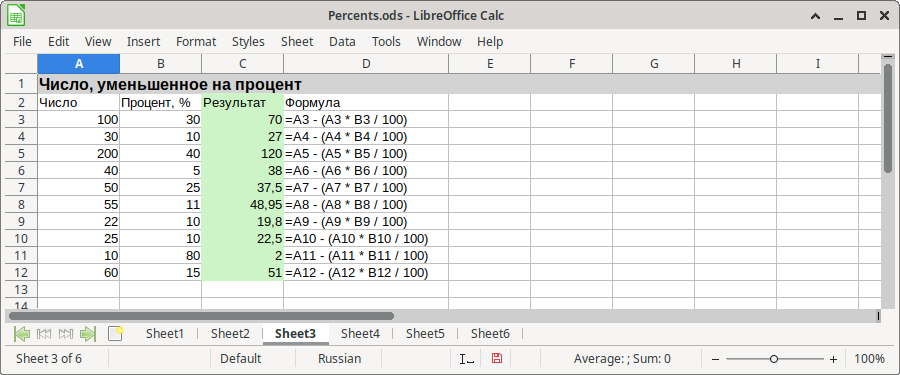Click the next sheet navigation arrow

tap(66, 334)
